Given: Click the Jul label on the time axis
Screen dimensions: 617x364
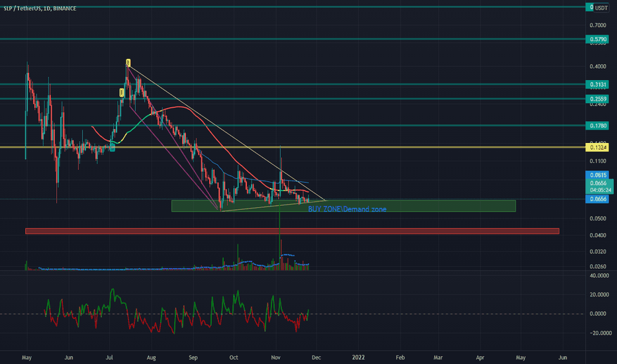Looking at the screenshot, I should tap(109, 357).
